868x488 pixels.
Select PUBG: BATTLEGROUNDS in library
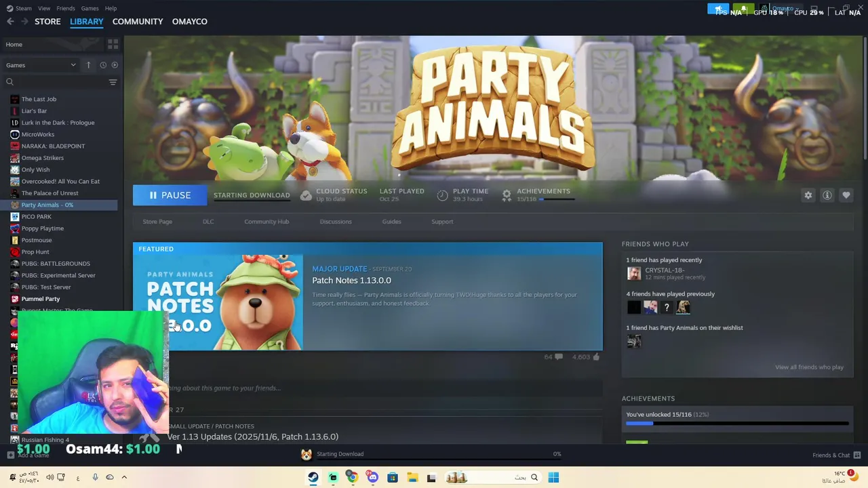(x=56, y=264)
